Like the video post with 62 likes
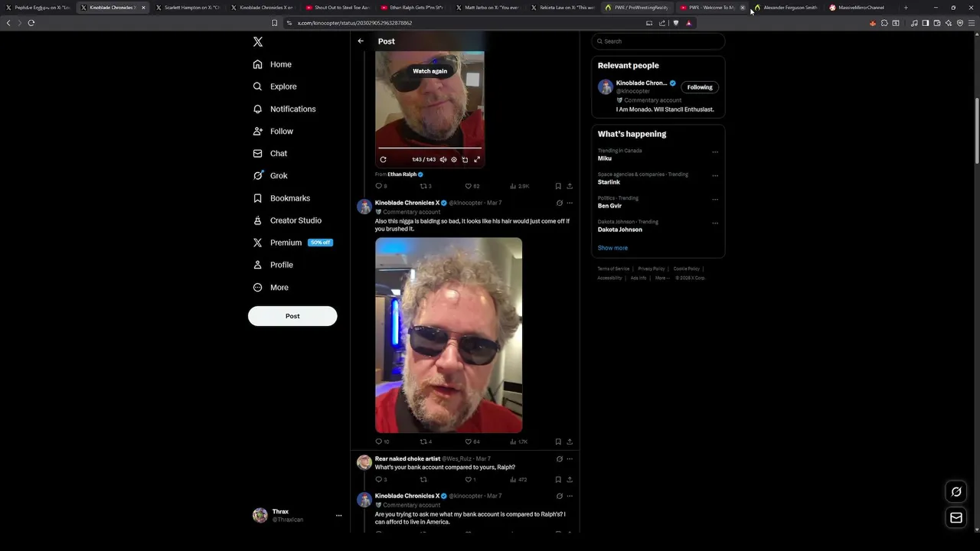The image size is (980, 551). [472, 186]
